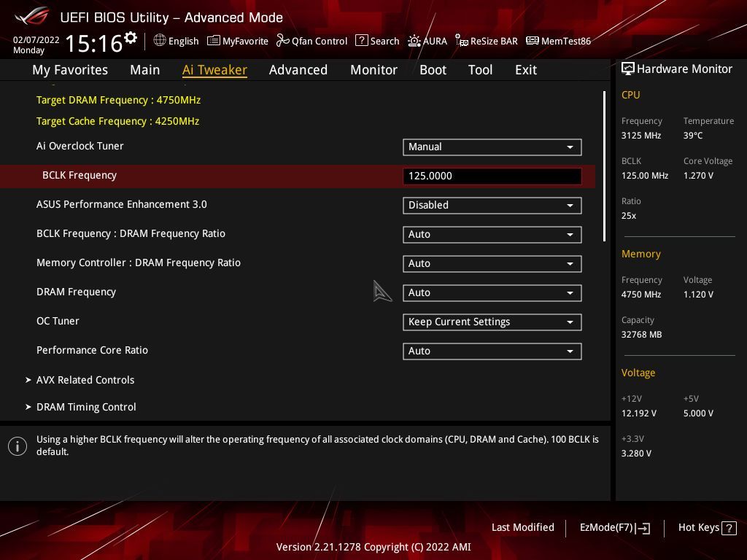Image resolution: width=747 pixels, height=560 pixels.
Task: Click the +5V 5.000 V reading
Action: [698, 413]
